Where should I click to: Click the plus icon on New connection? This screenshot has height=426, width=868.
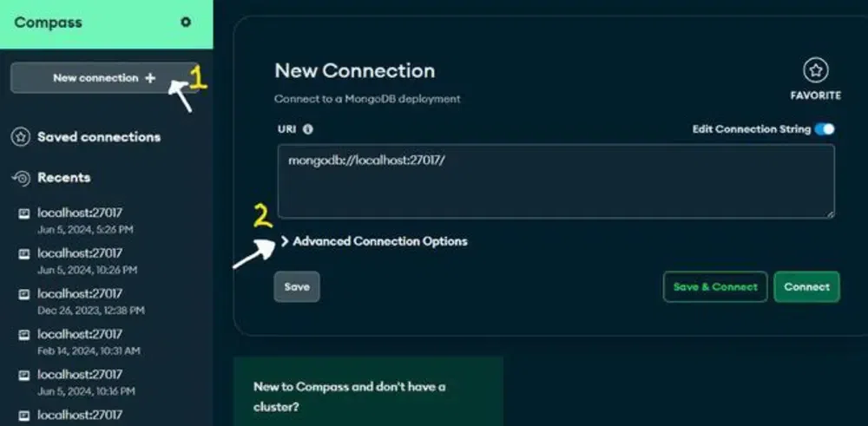[x=150, y=78]
